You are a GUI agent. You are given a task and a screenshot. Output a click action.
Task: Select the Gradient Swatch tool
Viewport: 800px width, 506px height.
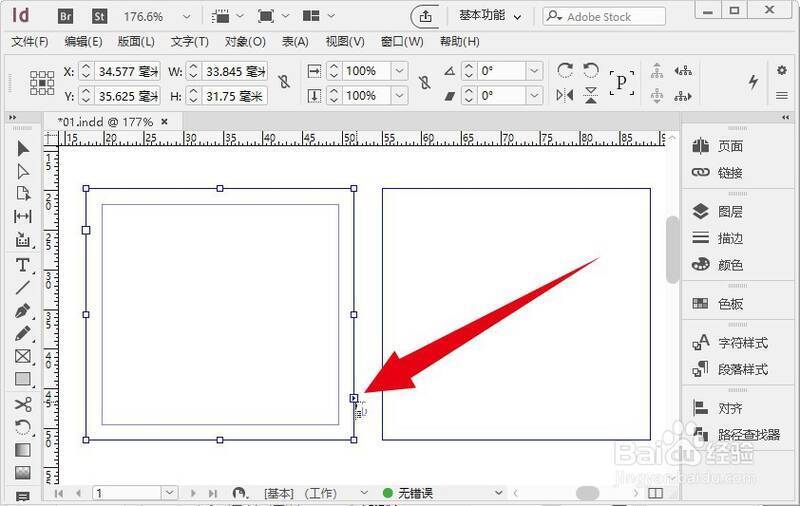tap(23, 450)
